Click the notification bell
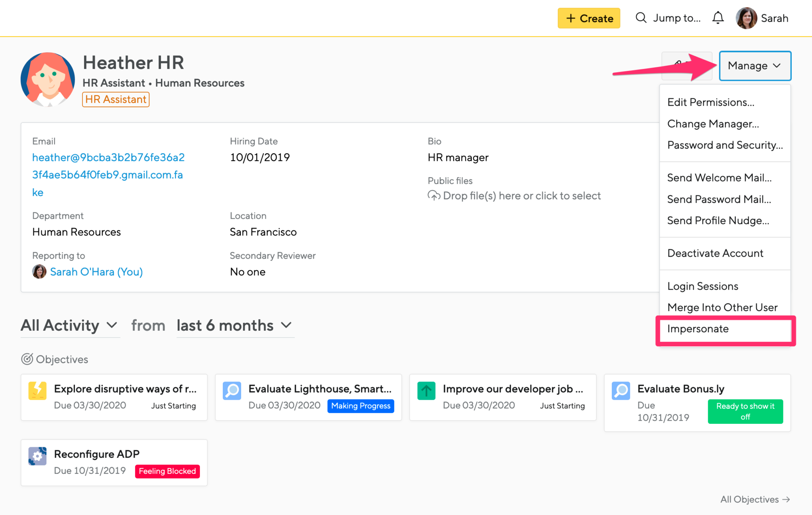Screen dimensions: 812x515 pyautogui.click(x=718, y=18)
